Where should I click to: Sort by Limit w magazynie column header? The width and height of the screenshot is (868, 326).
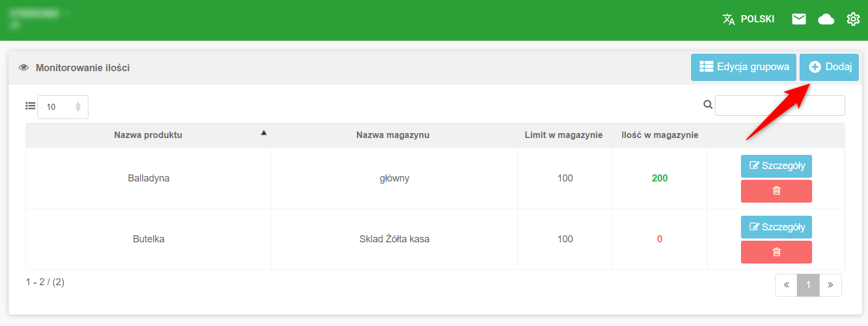pos(563,135)
